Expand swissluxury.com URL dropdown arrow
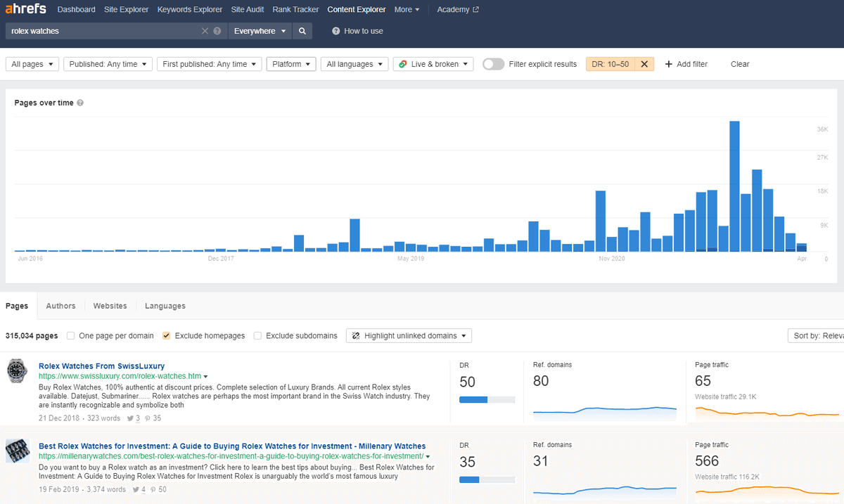The height and width of the screenshot is (504, 844). coord(205,377)
